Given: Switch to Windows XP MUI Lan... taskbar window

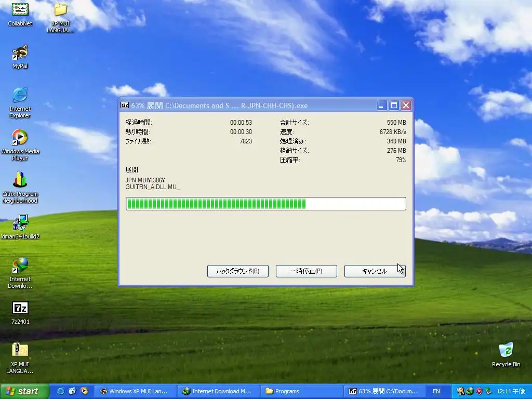Looking at the screenshot, I should [x=135, y=391].
